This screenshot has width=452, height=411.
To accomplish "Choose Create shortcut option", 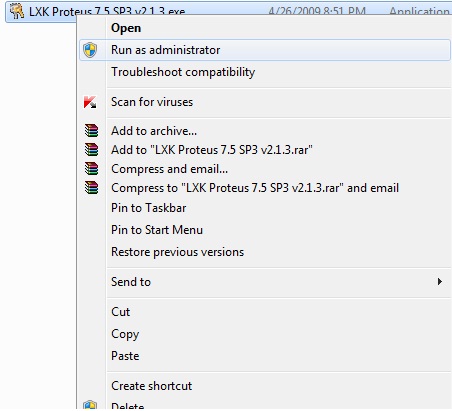I will tap(152, 386).
